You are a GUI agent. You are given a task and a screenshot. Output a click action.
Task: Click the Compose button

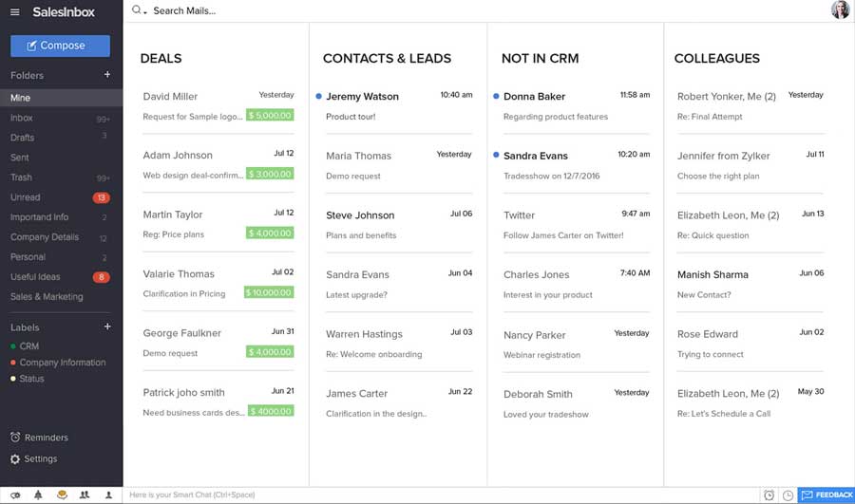click(x=60, y=46)
